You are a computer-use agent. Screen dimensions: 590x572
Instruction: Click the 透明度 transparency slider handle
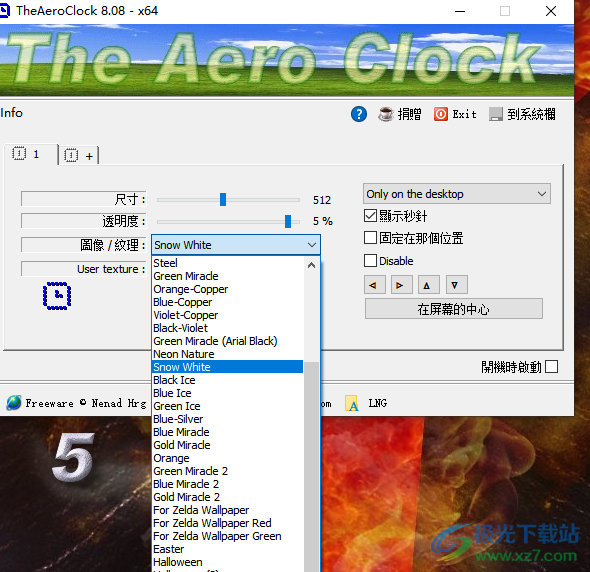click(x=288, y=221)
